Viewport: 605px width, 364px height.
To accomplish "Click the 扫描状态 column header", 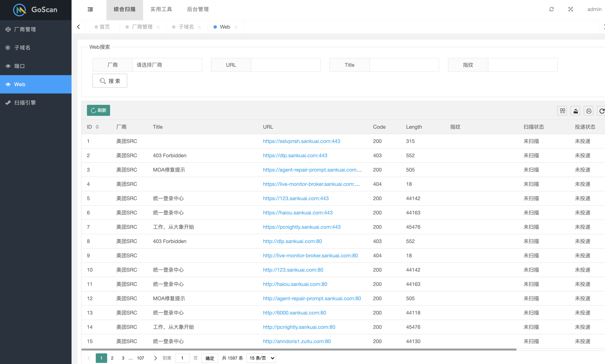I will coord(534,127).
